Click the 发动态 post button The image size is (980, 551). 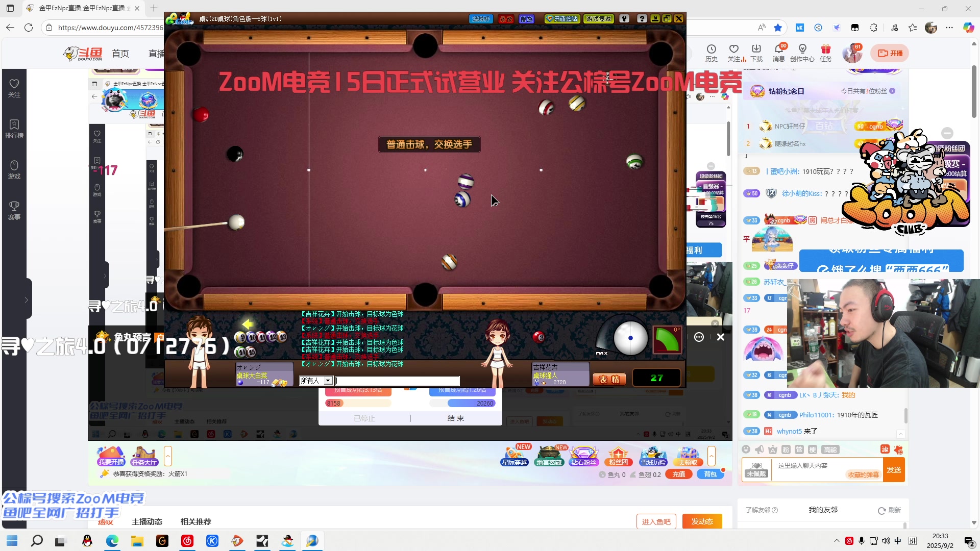pyautogui.click(x=702, y=521)
